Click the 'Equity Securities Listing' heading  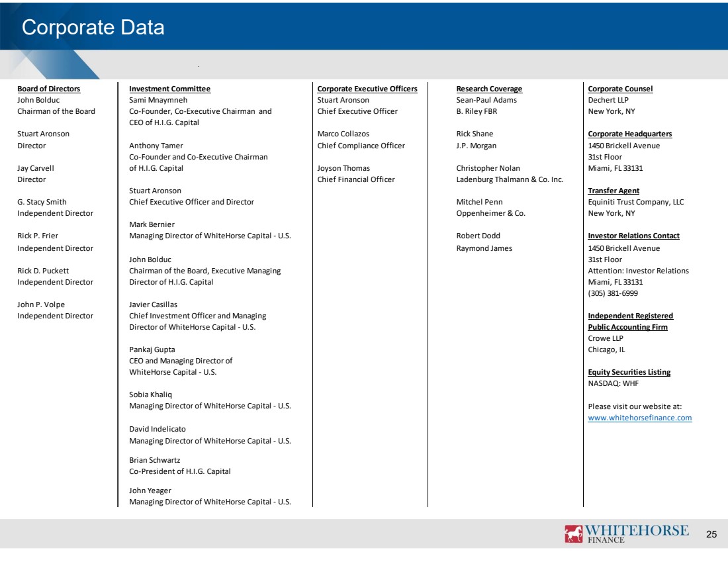(x=629, y=372)
